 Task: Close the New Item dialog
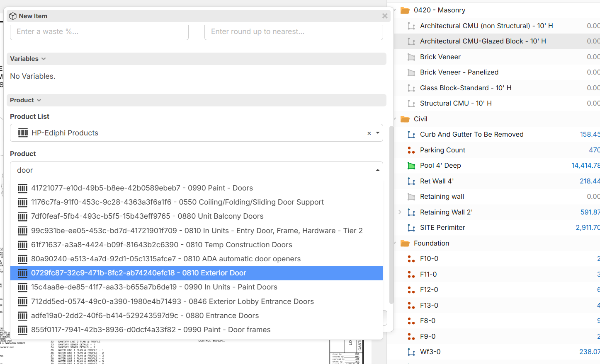[384, 16]
